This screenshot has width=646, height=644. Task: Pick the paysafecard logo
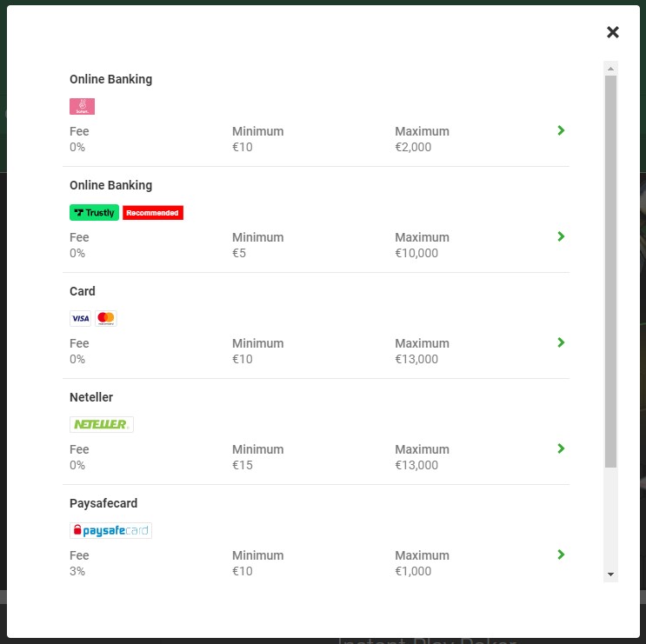point(110,531)
